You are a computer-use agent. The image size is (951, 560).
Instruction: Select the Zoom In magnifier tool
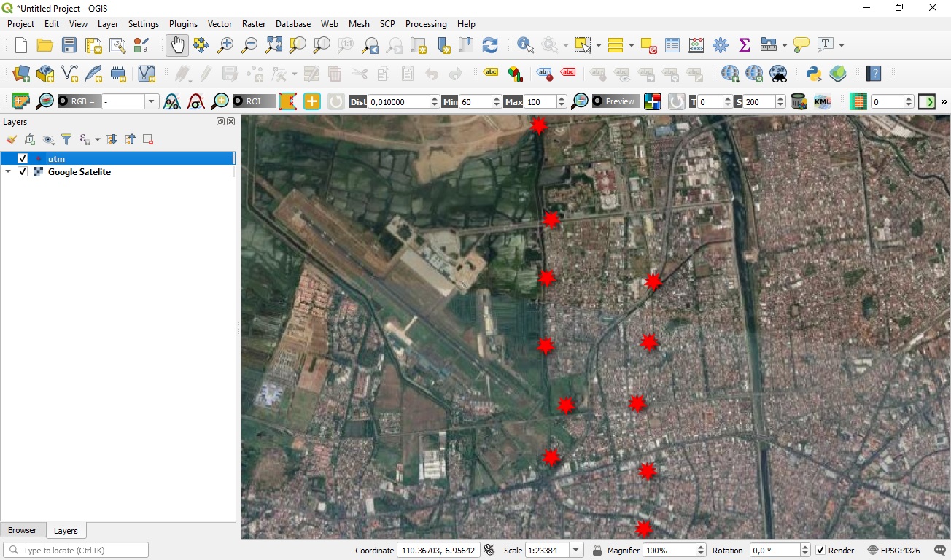[225, 45]
